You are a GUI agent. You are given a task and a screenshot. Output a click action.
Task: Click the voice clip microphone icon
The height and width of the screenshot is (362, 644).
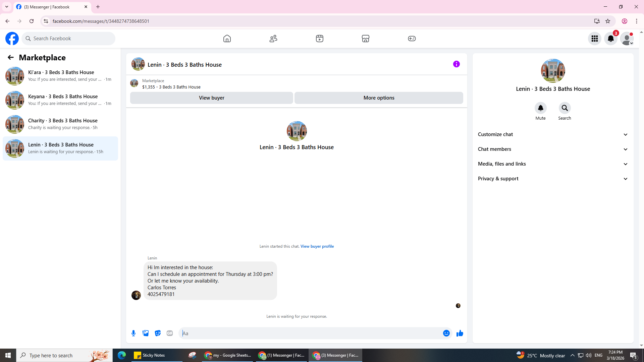[133, 333]
